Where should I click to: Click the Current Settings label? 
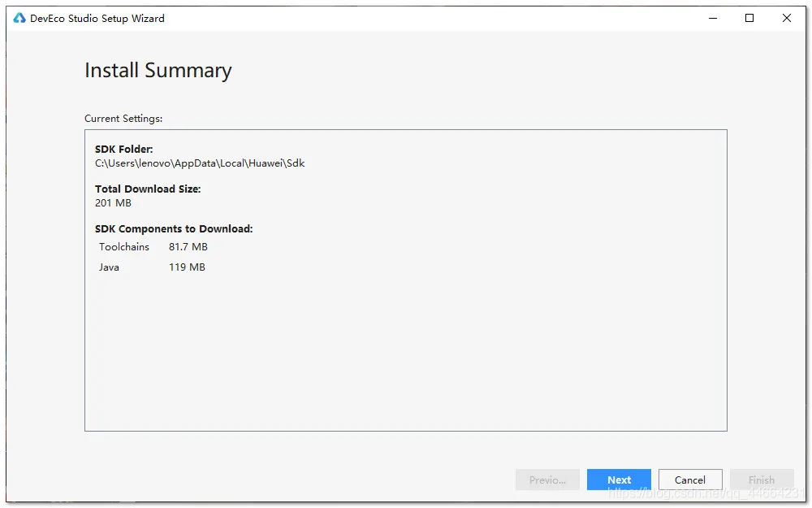point(123,118)
